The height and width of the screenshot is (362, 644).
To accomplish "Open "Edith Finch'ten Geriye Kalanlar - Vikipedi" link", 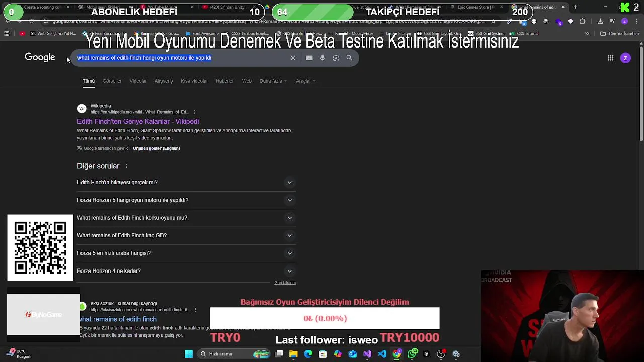I will [x=138, y=121].
